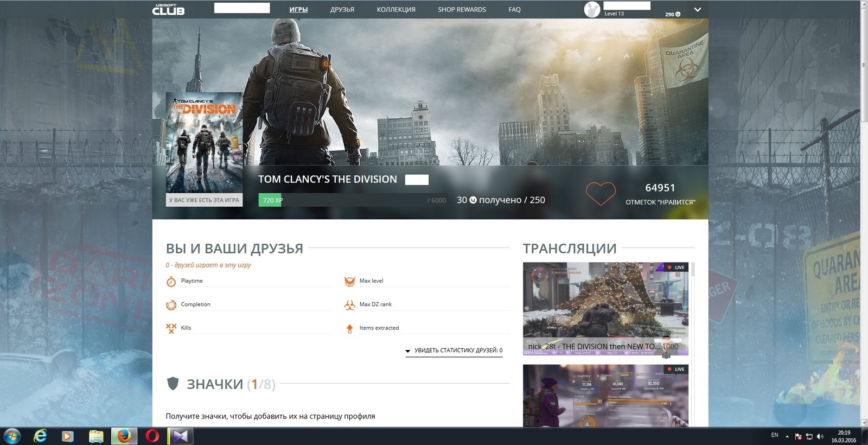Like the game with heart icon
Image resolution: width=868 pixels, height=445 pixels.
[x=601, y=193]
